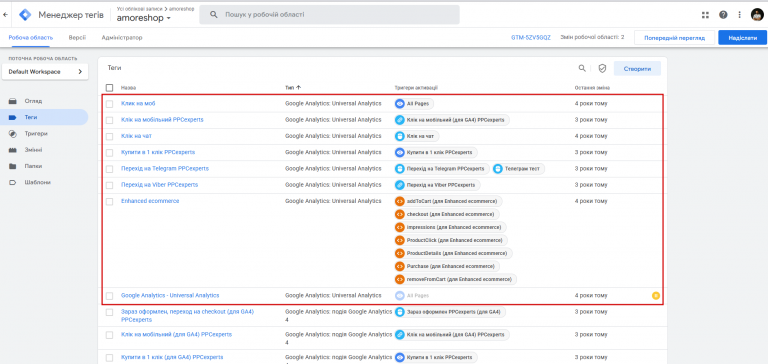Image resolution: width=768 pixels, height=364 pixels.
Task: Click the addToCart trigger chip
Action: click(x=448, y=201)
